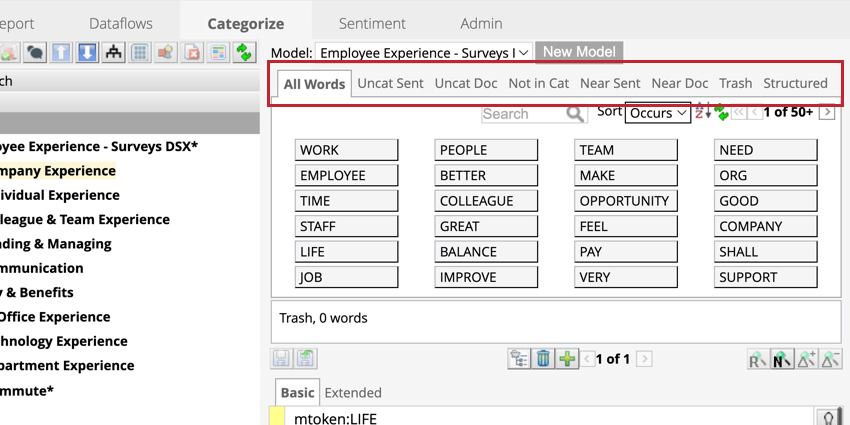The width and height of the screenshot is (850, 425).
Task: Open the Sort by Occurs dropdown
Action: [x=657, y=113]
